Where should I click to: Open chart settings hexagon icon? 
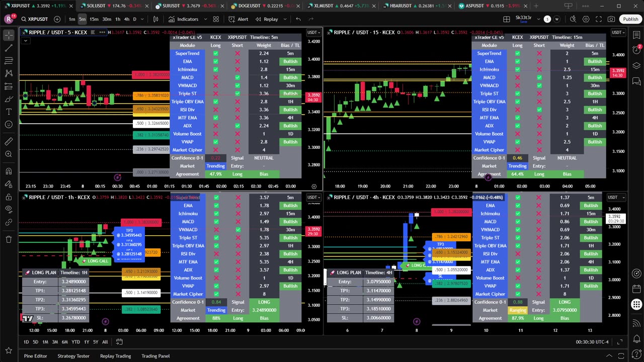click(x=586, y=19)
